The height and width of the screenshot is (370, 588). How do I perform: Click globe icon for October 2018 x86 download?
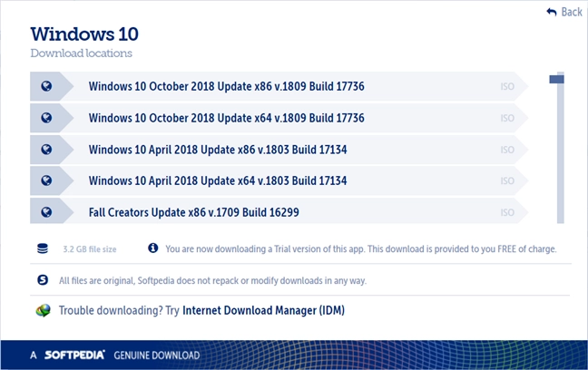[x=46, y=86]
